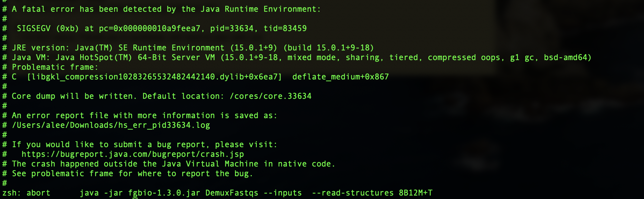The width and height of the screenshot is (644, 199).
Task: Click the '--inputs' option text
Action: (x=283, y=193)
